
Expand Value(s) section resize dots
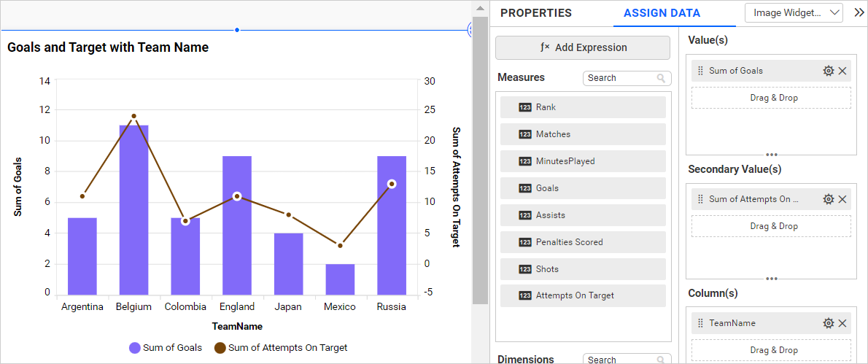(771, 155)
